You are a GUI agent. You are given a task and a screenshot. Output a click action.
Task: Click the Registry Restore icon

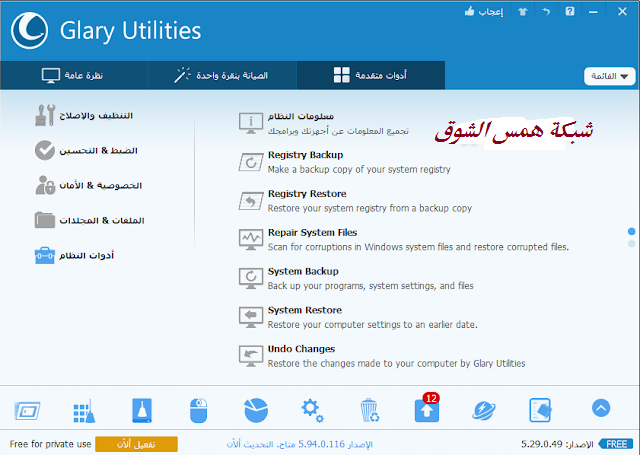click(251, 201)
